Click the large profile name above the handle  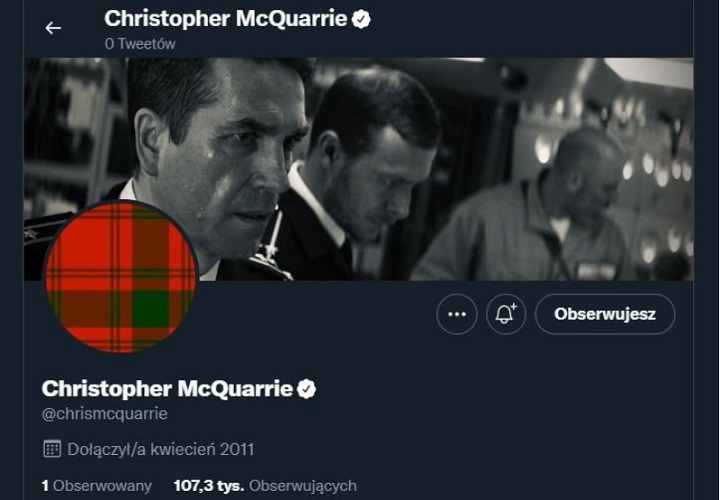(166, 388)
